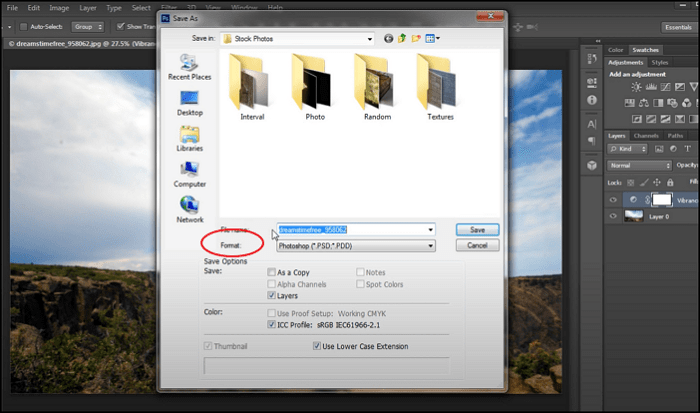Add a Hue/Saturation adjustment
Image resolution: width=700 pixels, height=413 pixels.
pos(629,103)
